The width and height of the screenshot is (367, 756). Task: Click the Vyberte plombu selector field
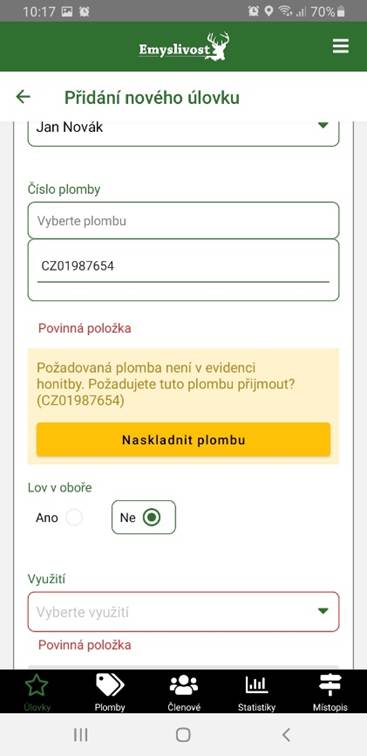tap(184, 220)
